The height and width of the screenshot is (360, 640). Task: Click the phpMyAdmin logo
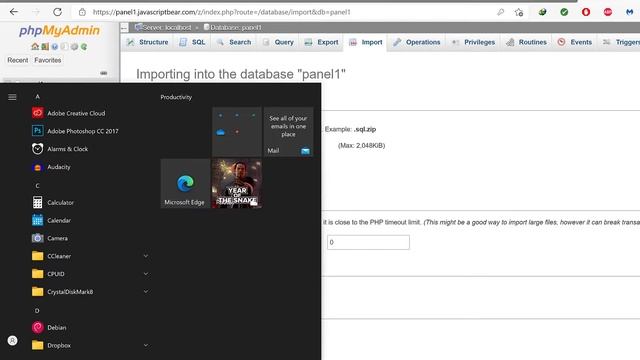[60, 30]
